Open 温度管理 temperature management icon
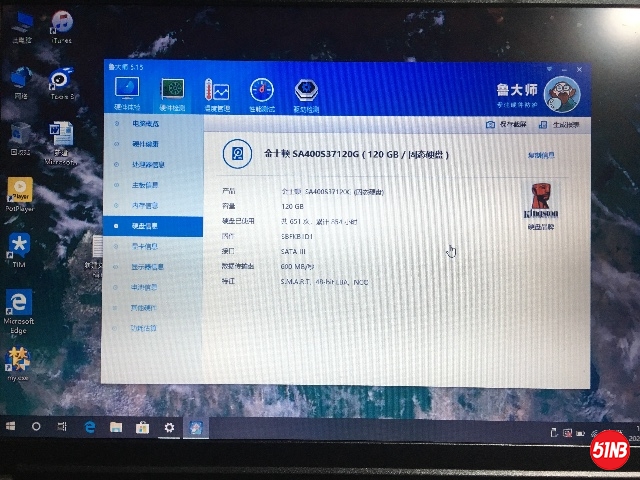Screen dimensions: 640x480 pos(216,94)
